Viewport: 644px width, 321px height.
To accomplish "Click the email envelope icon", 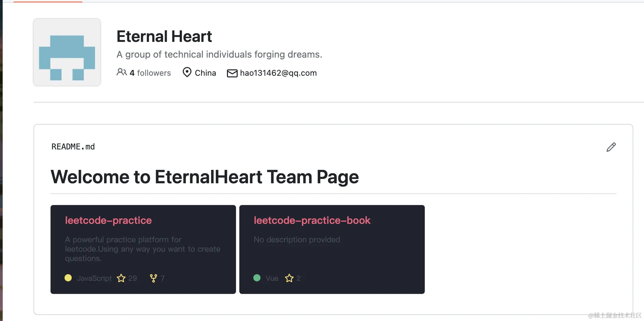I will (232, 73).
